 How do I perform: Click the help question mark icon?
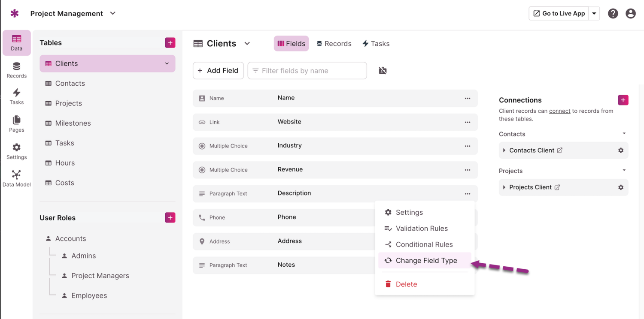613,14
